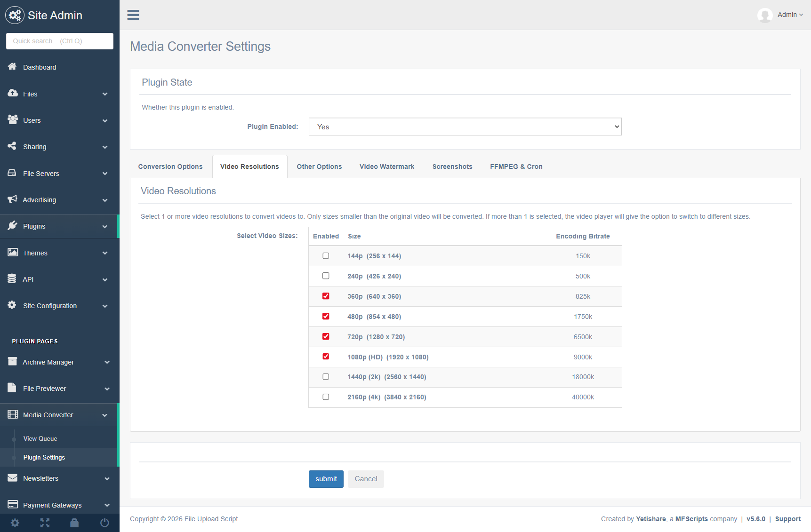Click the lock icon in sidebar footer
Screen dimensions: 811x532
tap(74, 523)
